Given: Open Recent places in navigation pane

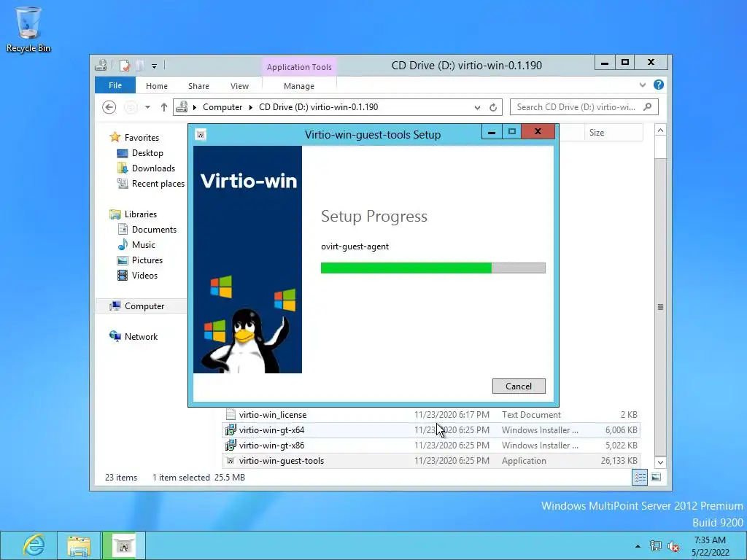Looking at the screenshot, I should click(158, 183).
